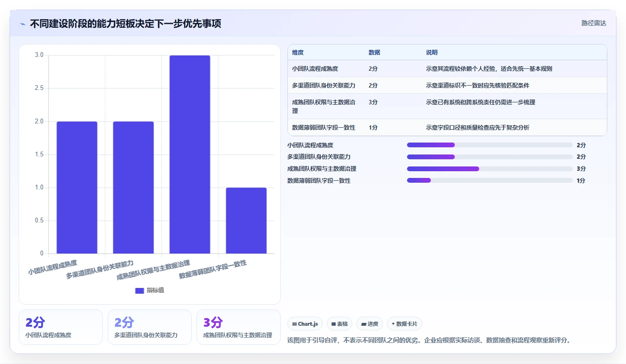Select table cell 多渠道团队身份关联能力
This screenshot has height=364, width=626.
tap(324, 86)
